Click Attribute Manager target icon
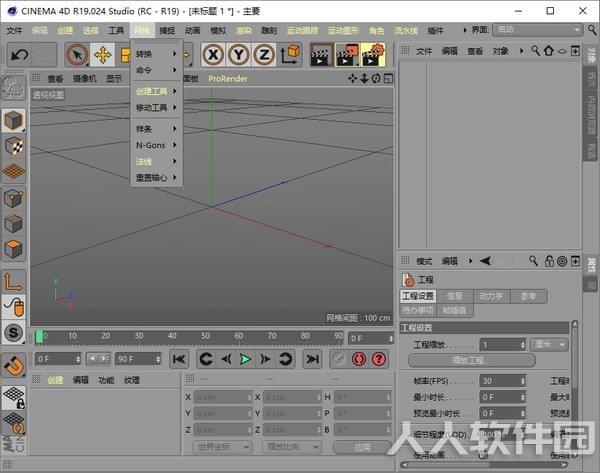This screenshot has width=600, height=473. tap(562, 261)
